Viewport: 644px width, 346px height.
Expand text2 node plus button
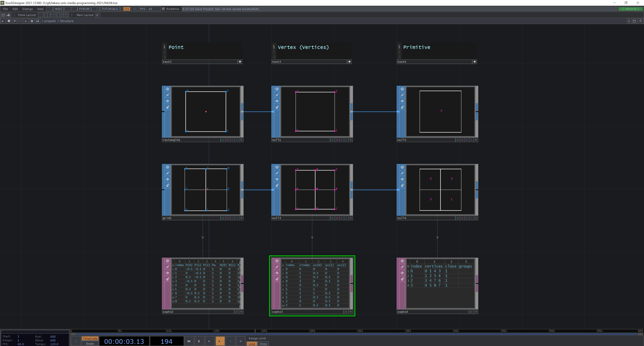240,62
